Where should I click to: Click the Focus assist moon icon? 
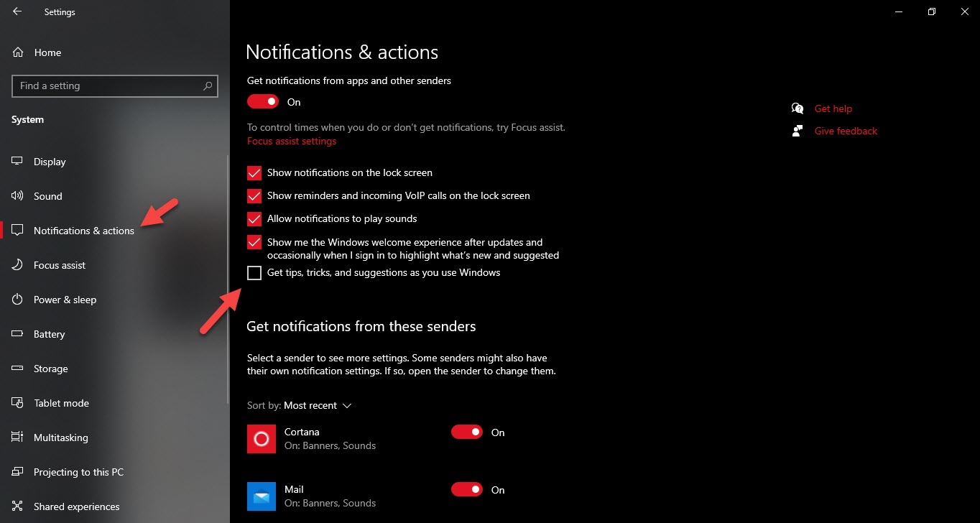pyautogui.click(x=18, y=265)
